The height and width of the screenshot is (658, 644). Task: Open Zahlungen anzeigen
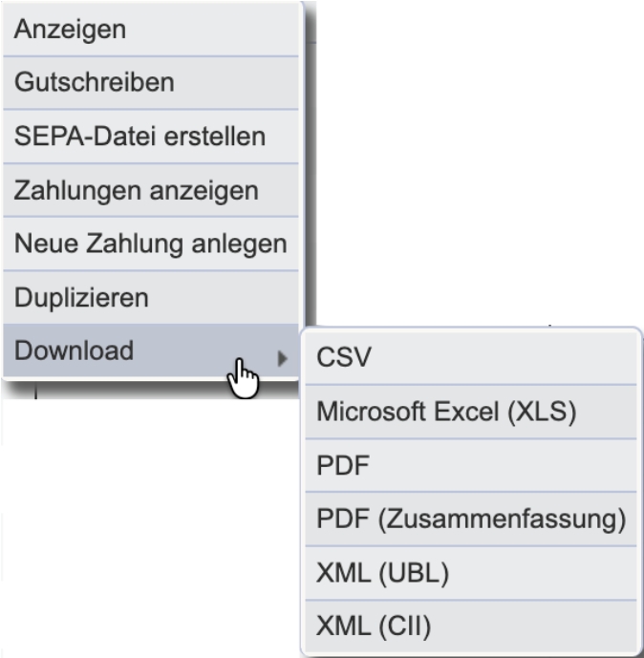[x=151, y=190]
